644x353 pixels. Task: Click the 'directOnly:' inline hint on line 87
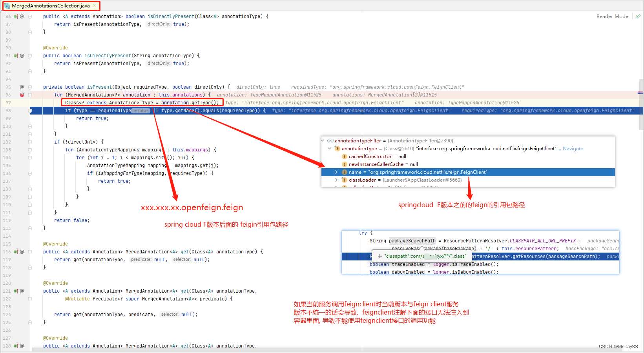159,24
